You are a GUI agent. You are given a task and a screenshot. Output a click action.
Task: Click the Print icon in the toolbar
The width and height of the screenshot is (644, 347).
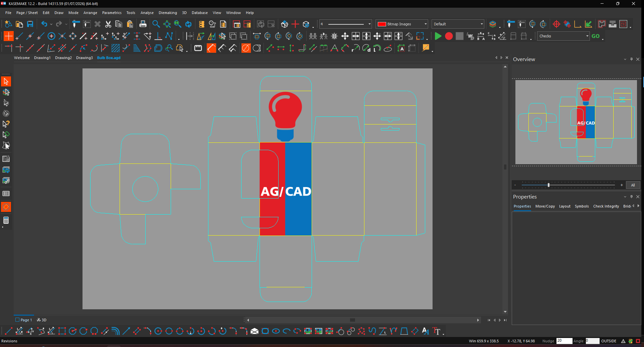tap(143, 24)
